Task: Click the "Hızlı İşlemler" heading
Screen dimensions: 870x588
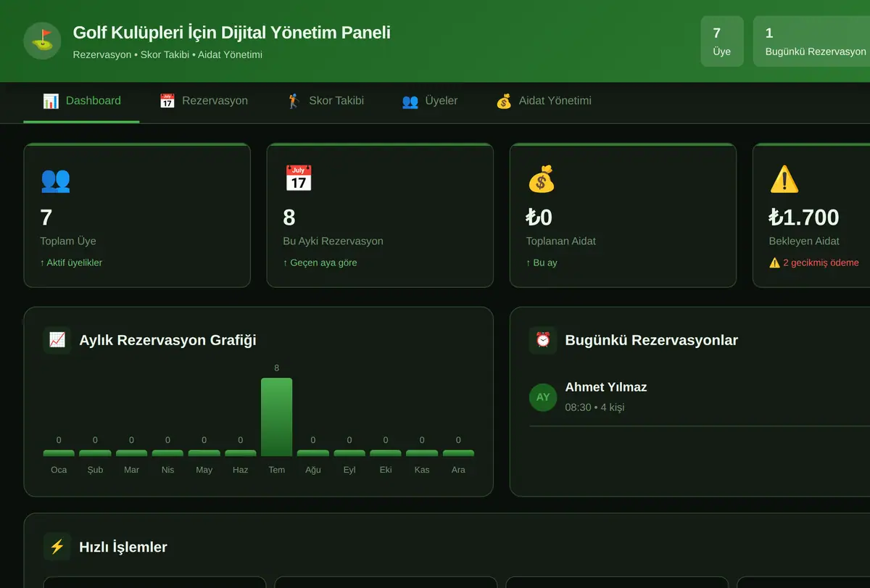Action: tap(123, 547)
